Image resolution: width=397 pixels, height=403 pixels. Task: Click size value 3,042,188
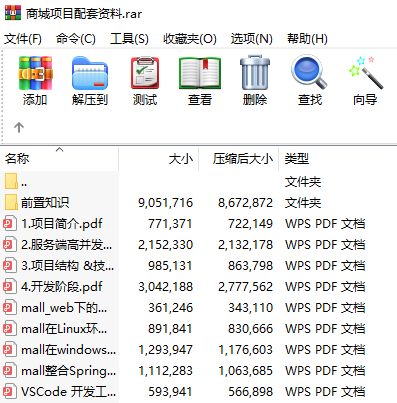point(166,287)
